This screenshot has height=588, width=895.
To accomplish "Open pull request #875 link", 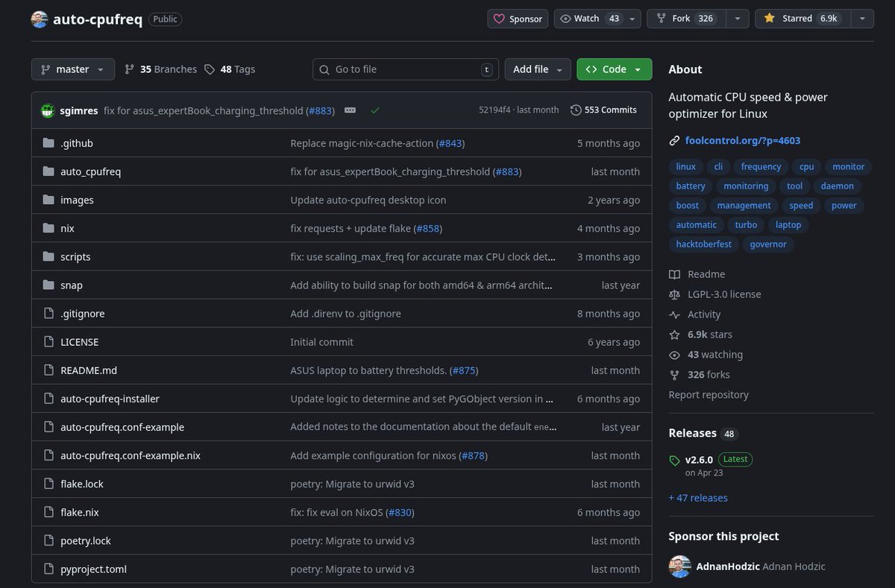I will pyautogui.click(x=463, y=370).
